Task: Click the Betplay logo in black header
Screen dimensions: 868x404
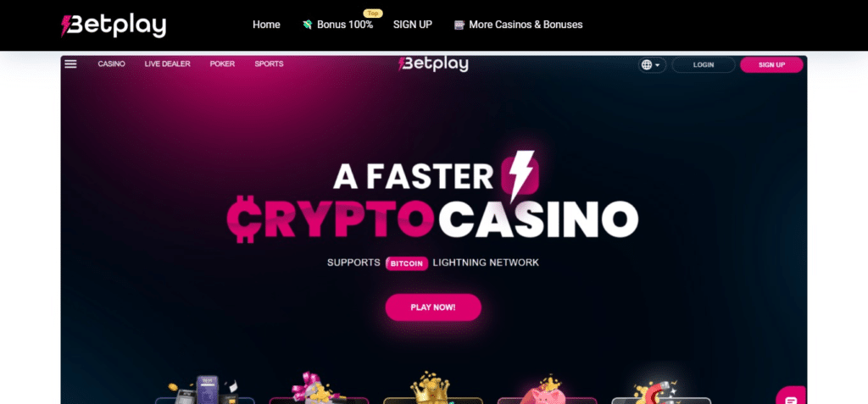Action: (114, 25)
